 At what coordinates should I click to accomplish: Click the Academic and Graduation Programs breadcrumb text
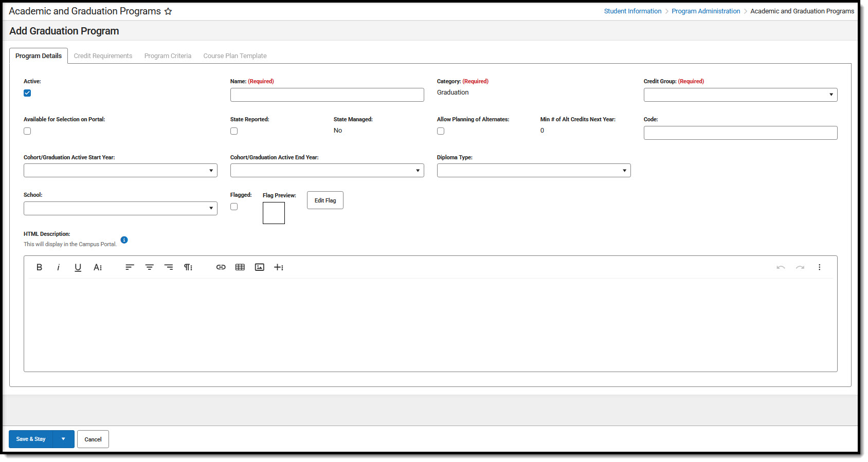pos(802,11)
